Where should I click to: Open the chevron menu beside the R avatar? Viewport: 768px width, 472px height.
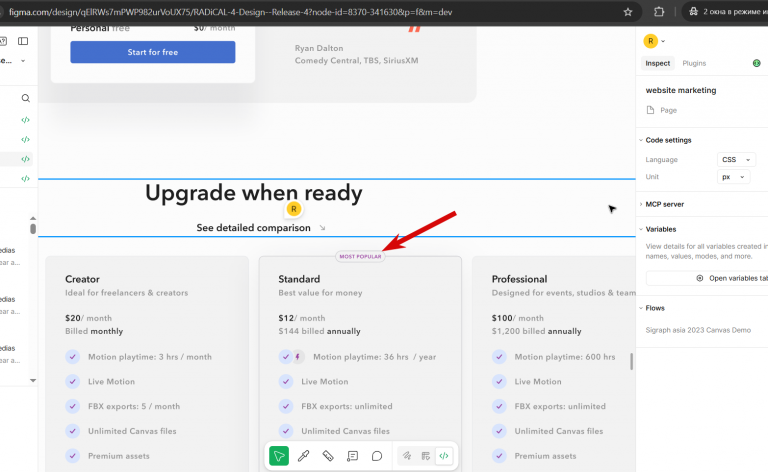[x=663, y=42]
